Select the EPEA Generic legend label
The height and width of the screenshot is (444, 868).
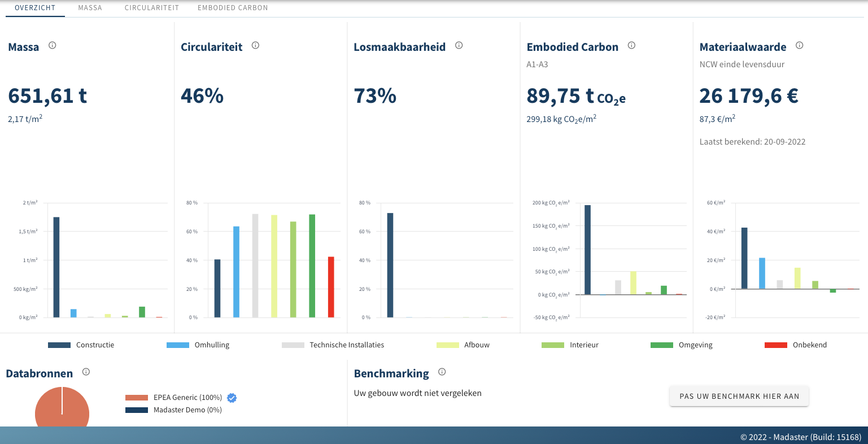[x=187, y=398]
